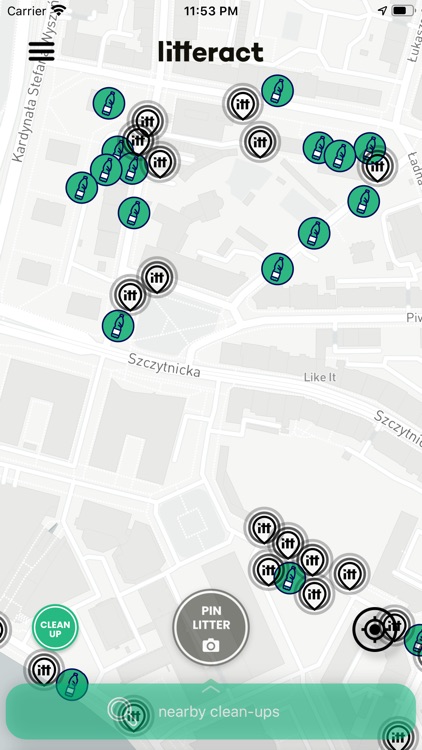Select green bottle marker inside lower litt pin cluster
Viewport: 422px width, 750px height.
[x=290, y=578]
